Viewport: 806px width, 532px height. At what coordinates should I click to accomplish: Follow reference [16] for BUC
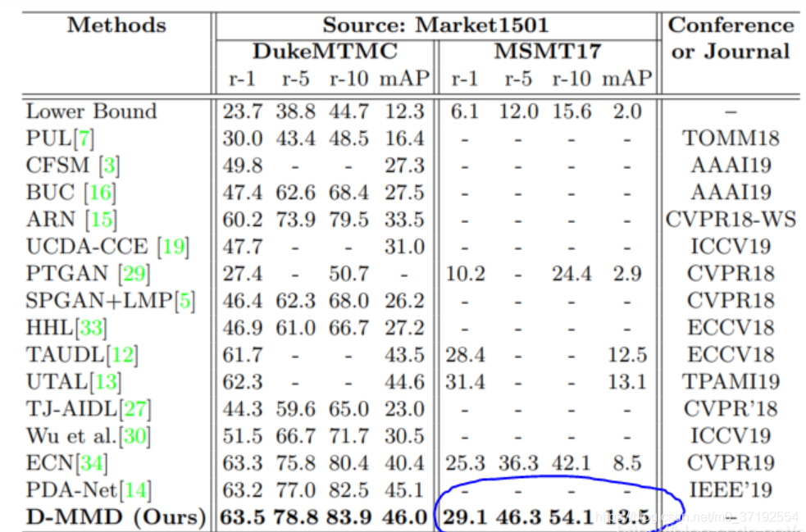click(100, 193)
